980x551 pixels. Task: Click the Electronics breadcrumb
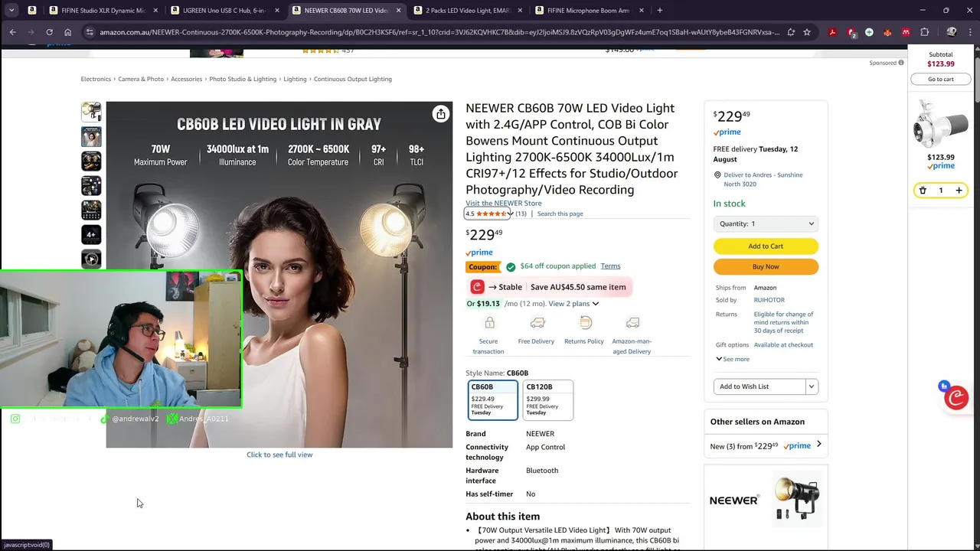[96, 79]
